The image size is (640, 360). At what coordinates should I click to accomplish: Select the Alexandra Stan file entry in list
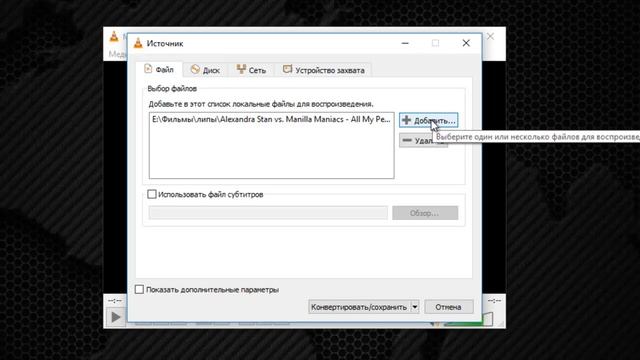point(271,119)
